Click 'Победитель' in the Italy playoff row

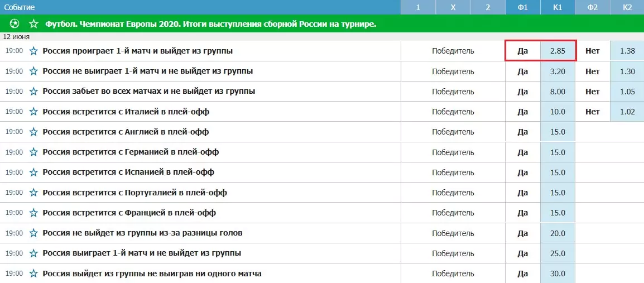point(453,112)
